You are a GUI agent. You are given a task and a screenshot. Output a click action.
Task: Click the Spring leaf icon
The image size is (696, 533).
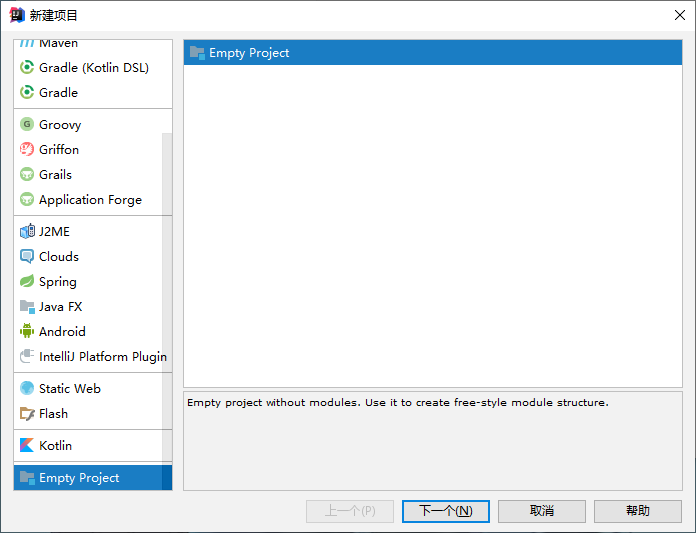(27, 281)
